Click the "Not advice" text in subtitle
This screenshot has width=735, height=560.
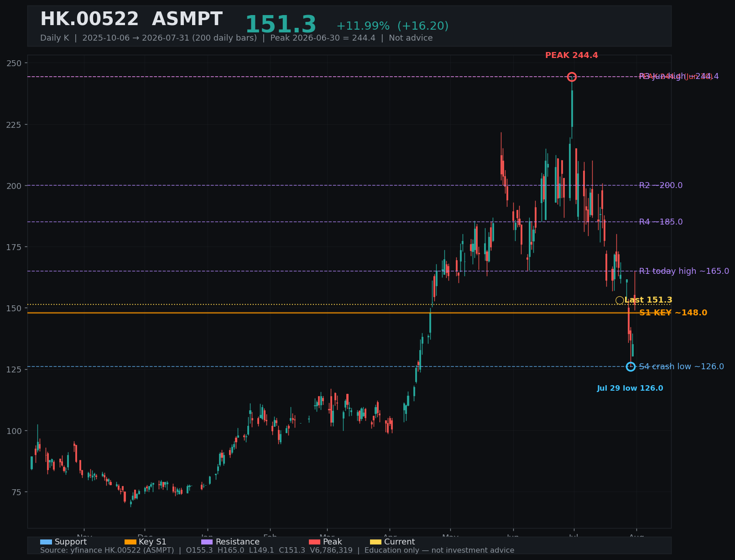411,38
